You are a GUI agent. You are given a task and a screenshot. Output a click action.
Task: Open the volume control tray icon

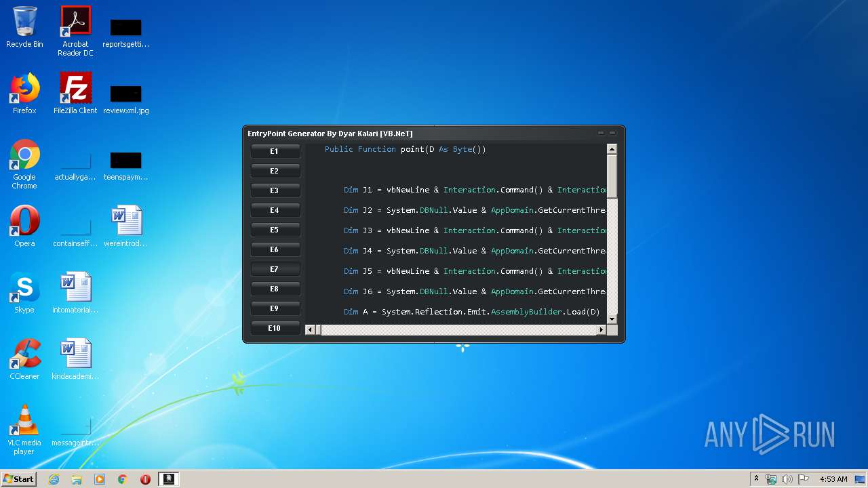pyautogui.click(x=787, y=479)
